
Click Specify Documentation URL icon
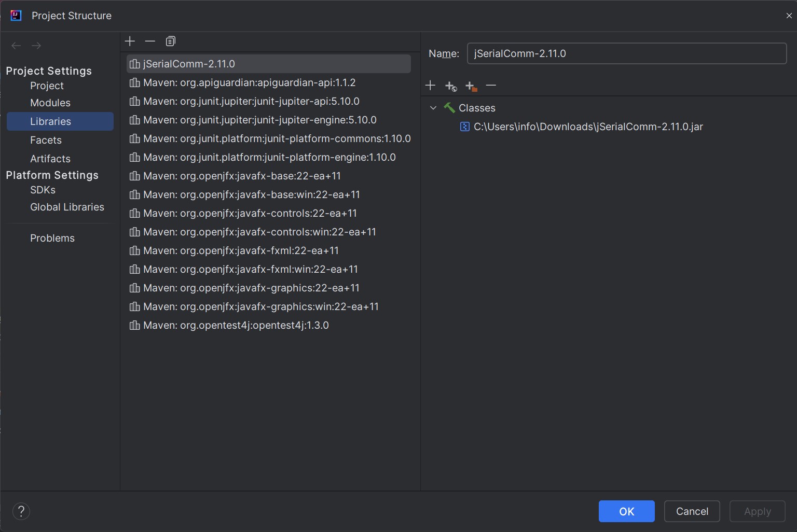click(450, 86)
